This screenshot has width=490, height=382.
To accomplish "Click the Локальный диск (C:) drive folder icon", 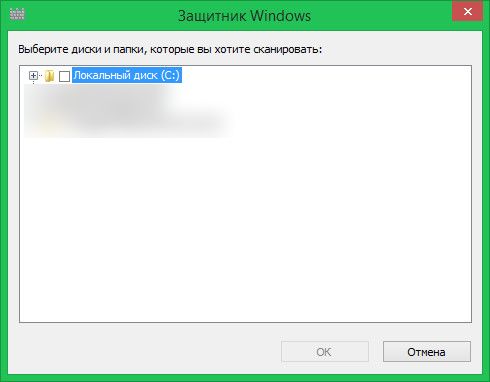I will pyautogui.click(x=49, y=76).
